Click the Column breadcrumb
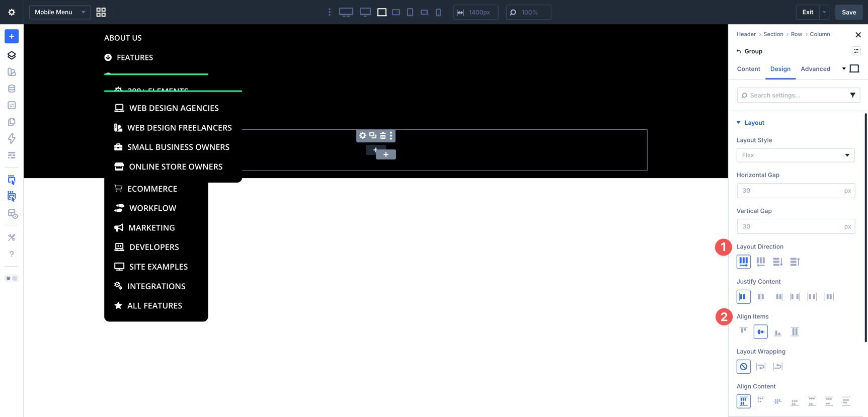The height and width of the screenshot is (417, 868). pos(820,34)
